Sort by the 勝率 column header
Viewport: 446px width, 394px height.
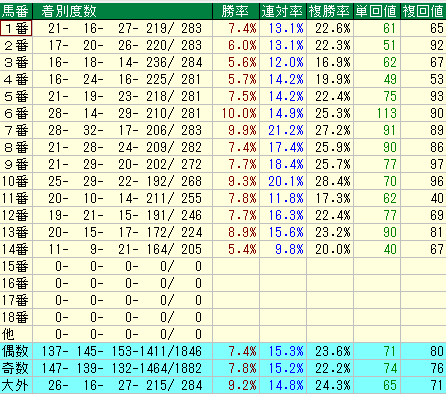(x=236, y=11)
